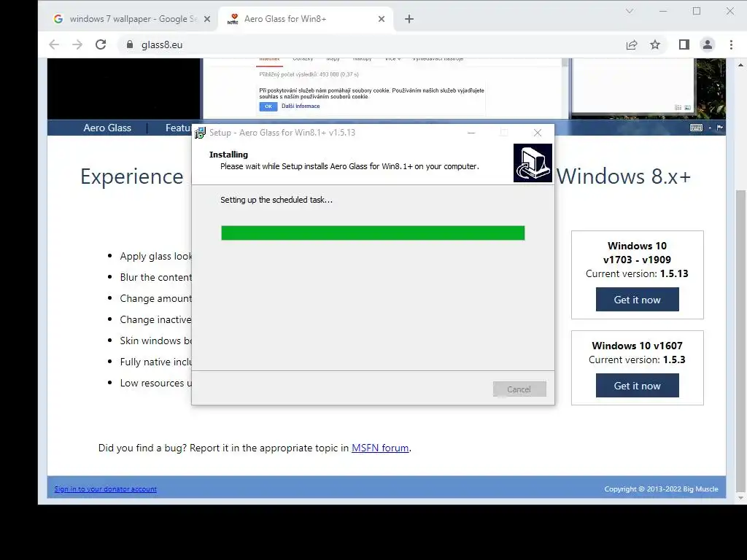The height and width of the screenshot is (560, 747).
Task: Click the heart favicon on the Aero Glass tab
Action: coord(233,19)
